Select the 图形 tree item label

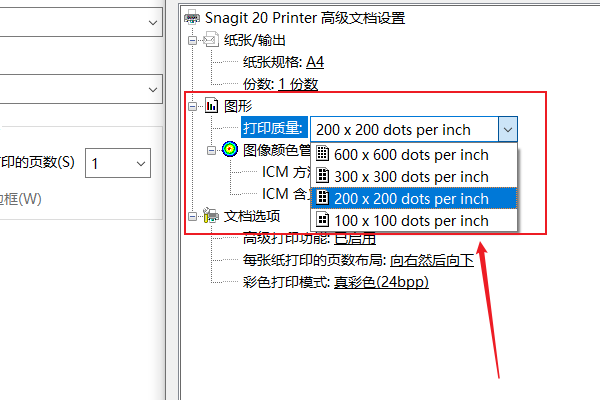(x=238, y=106)
